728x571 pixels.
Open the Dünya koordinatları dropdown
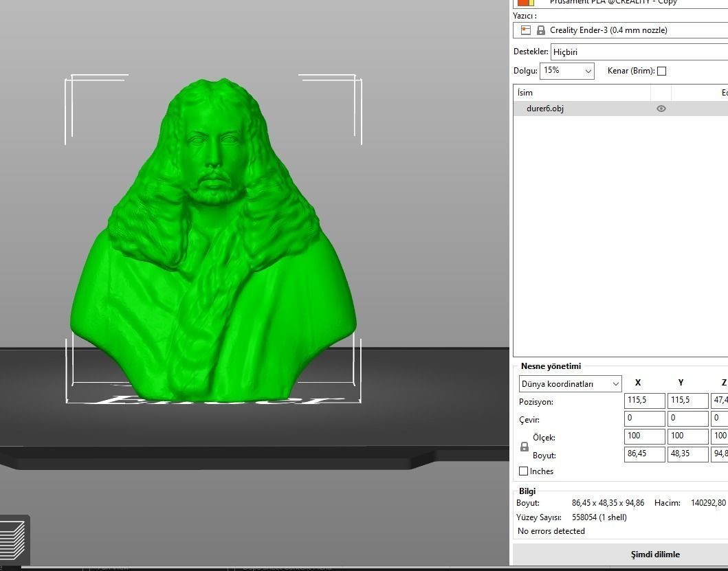click(570, 384)
